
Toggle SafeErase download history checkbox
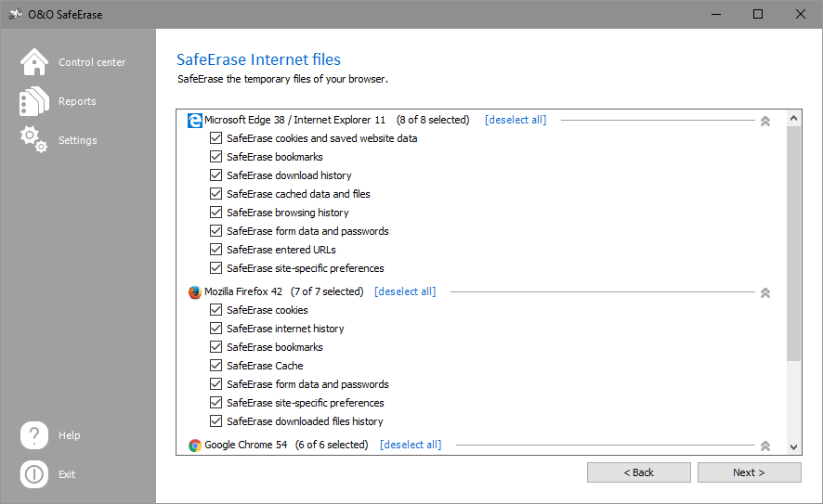(x=216, y=175)
